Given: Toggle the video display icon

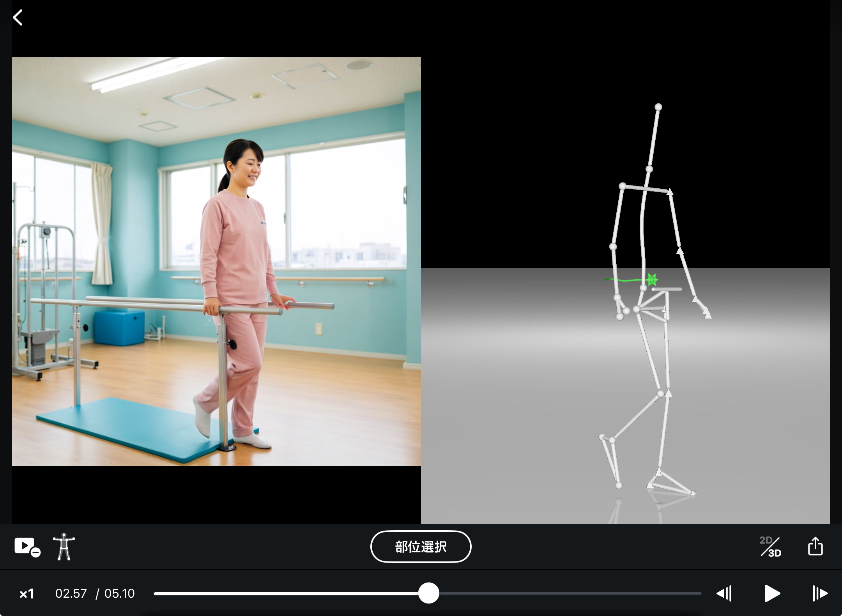Looking at the screenshot, I should (27, 547).
